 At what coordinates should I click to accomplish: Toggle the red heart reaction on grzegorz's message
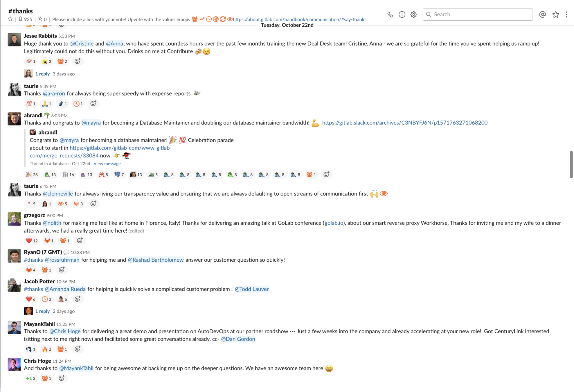pos(32,240)
